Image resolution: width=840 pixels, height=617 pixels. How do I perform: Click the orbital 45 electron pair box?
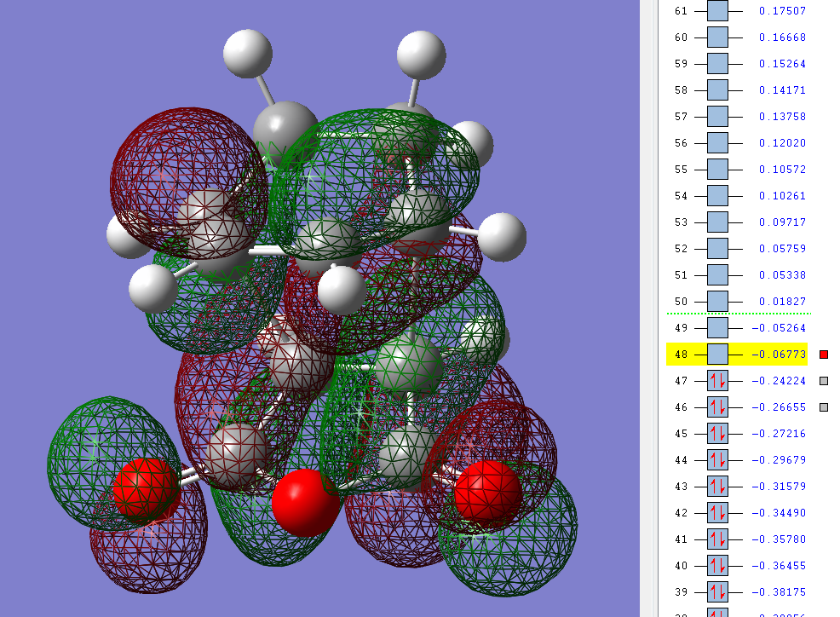(717, 434)
